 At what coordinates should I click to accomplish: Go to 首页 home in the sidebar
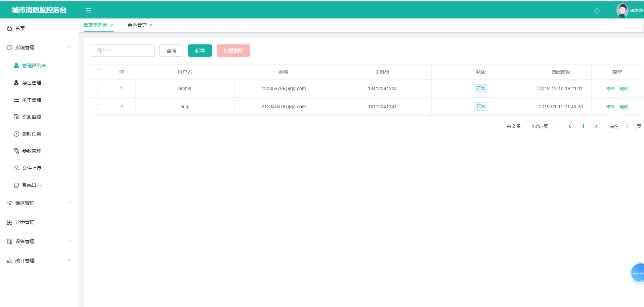(x=20, y=28)
